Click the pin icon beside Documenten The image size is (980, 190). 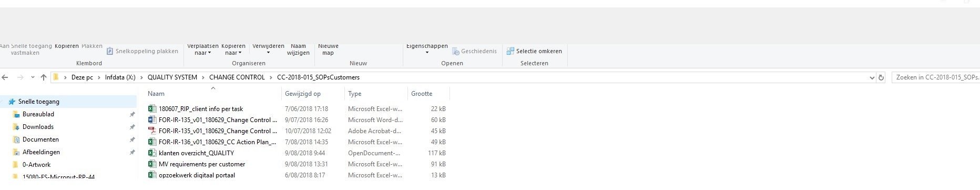point(132,139)
